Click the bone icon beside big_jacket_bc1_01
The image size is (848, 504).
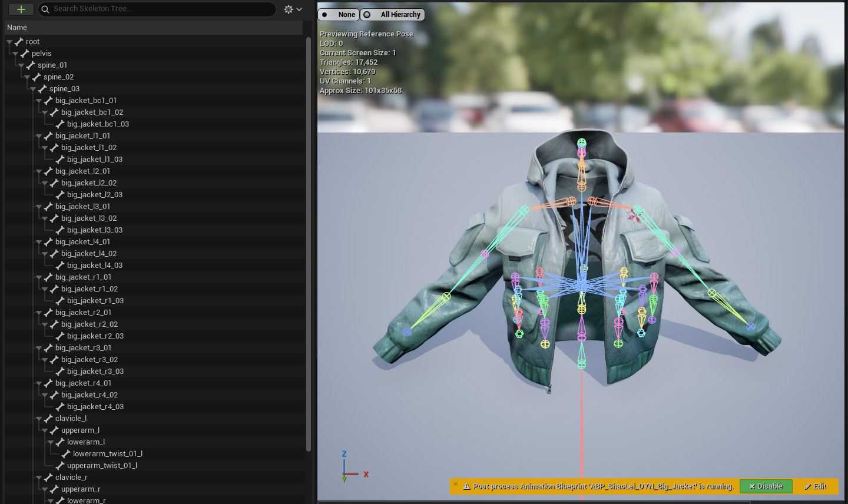[48, 101]
